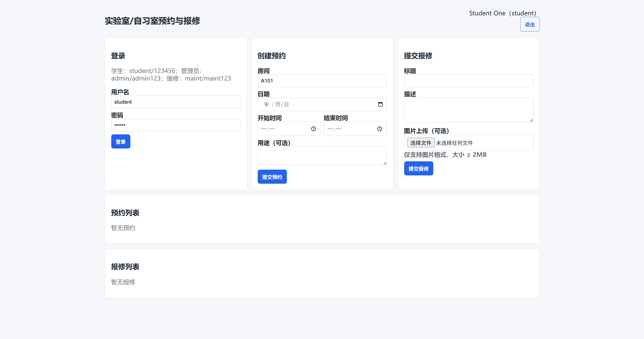Click the 选择文件 file chooser button
Image resolution: width=644 pixels, height=339 pixels.
pyautogui.click(x=421, y=143)
